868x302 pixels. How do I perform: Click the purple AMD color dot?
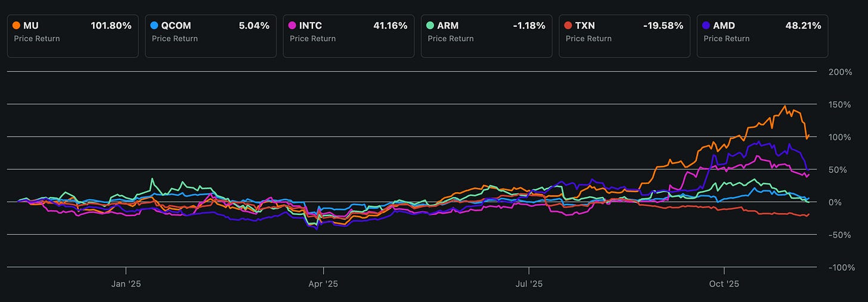[706, 26]
